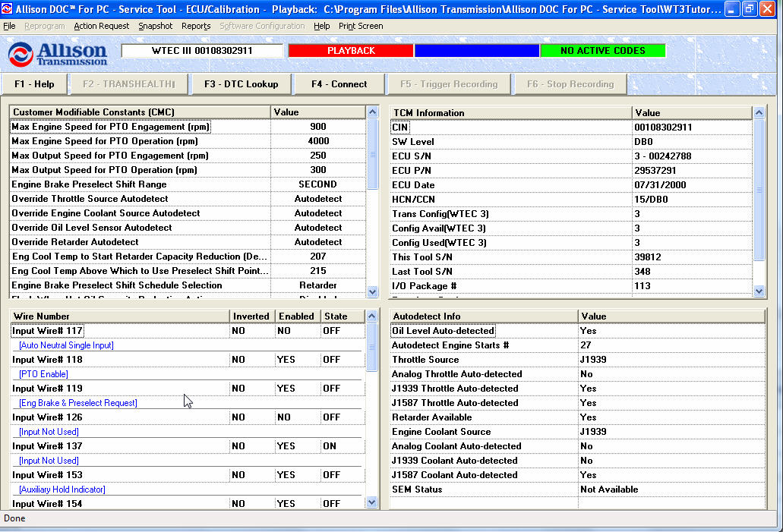Click the Wire Number column header
Screen dimensions: 783x532
[x=120, y=316]
